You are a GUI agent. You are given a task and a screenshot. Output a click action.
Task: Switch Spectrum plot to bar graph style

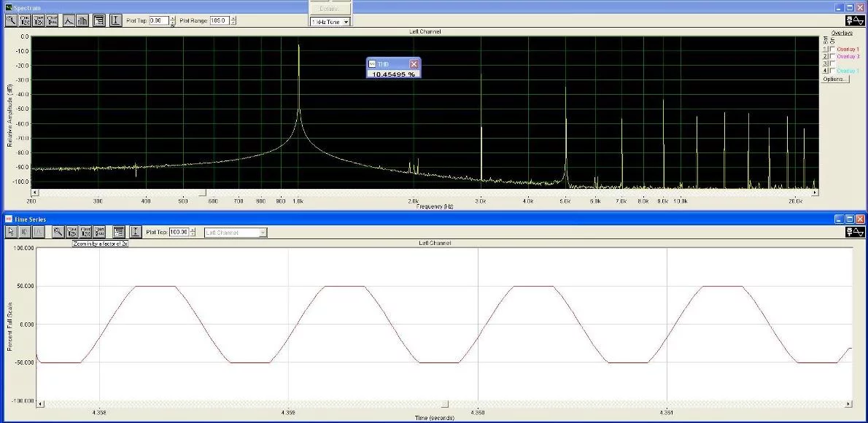click(82, 20)
